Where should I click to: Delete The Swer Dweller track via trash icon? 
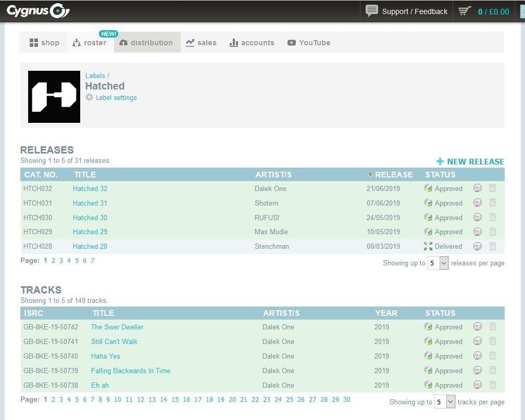(493, 327)
